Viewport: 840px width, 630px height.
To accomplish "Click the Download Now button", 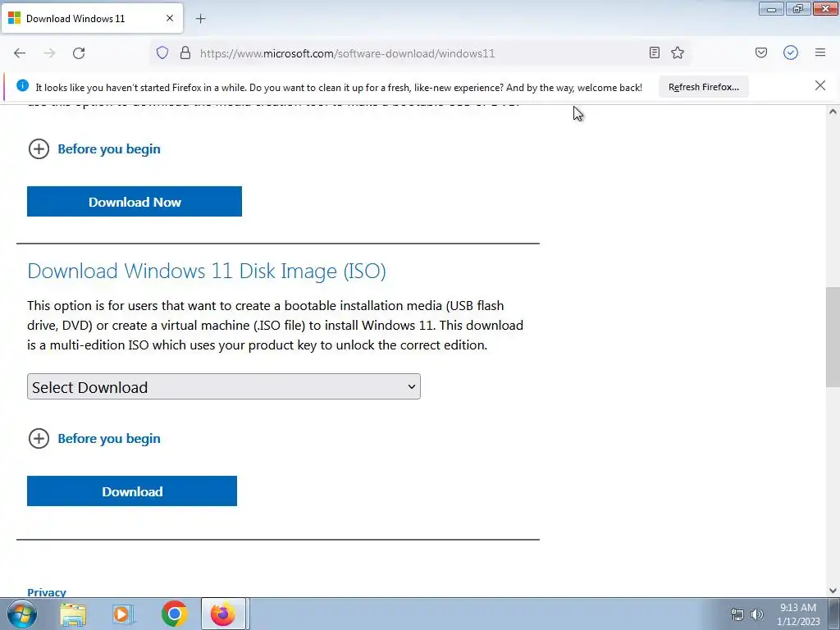I will tap(135, 202).
